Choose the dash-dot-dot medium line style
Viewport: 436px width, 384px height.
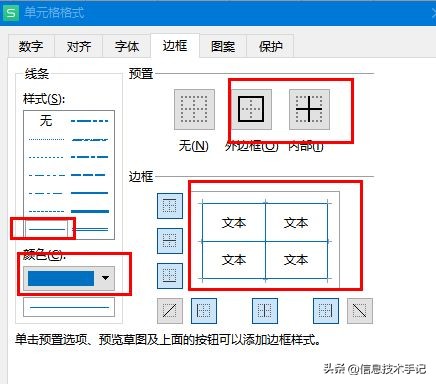tap(90, 121)
